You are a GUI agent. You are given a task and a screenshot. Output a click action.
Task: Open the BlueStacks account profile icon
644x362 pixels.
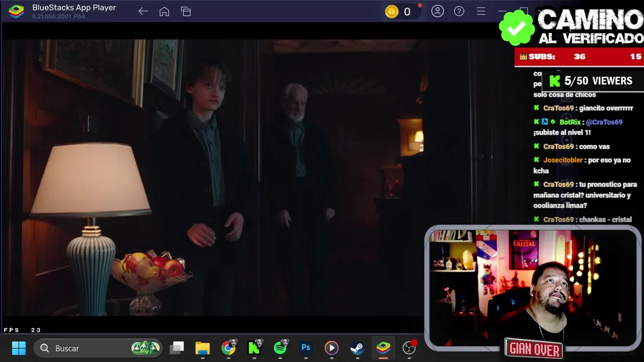[437, 11]
